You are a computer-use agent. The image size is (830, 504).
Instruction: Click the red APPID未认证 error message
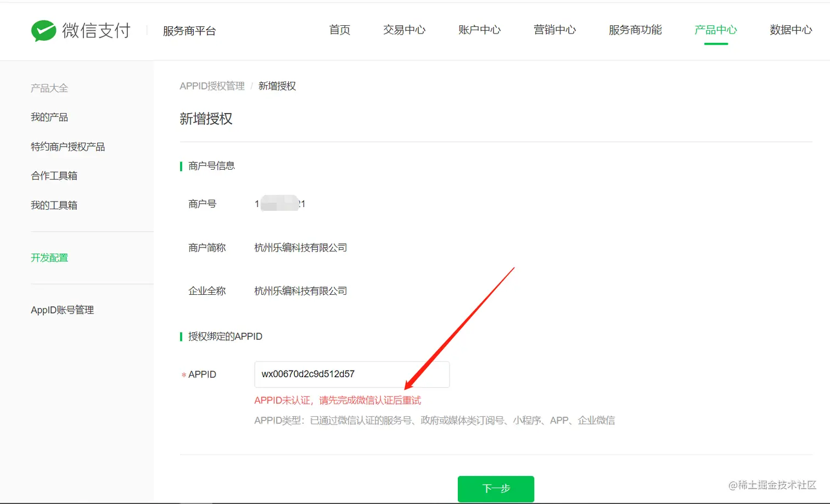(x=338, y=400)
